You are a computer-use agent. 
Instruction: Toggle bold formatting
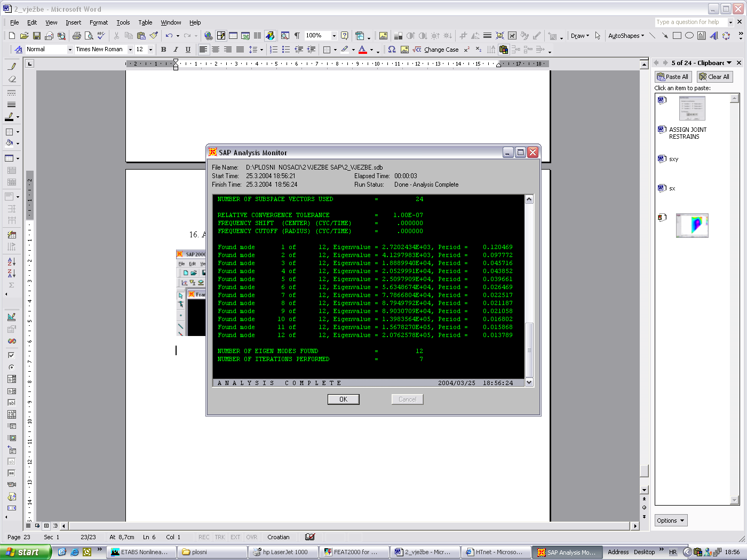click(163, 50)
